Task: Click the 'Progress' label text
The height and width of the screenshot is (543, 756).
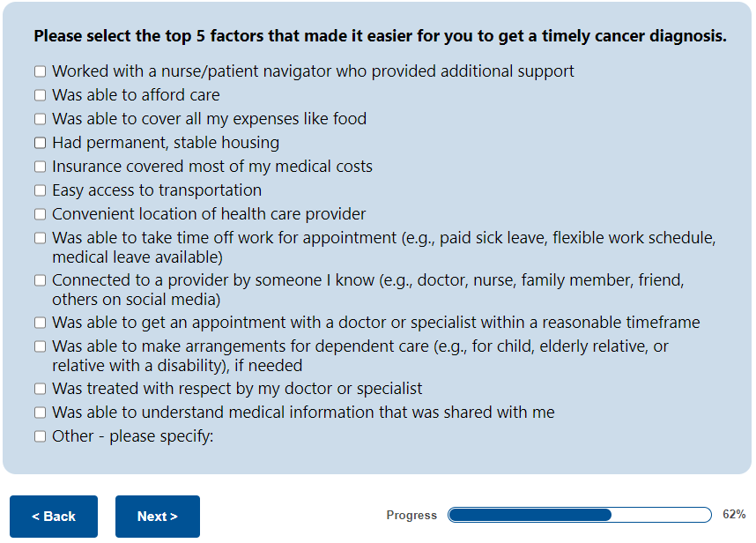Action: (x=411, y=516)
